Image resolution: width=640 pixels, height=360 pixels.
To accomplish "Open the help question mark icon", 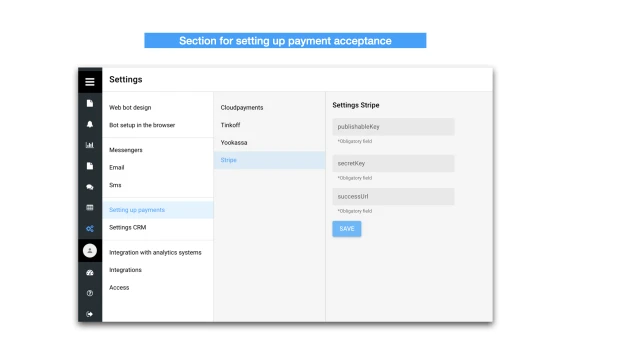I will click(90, 293).
